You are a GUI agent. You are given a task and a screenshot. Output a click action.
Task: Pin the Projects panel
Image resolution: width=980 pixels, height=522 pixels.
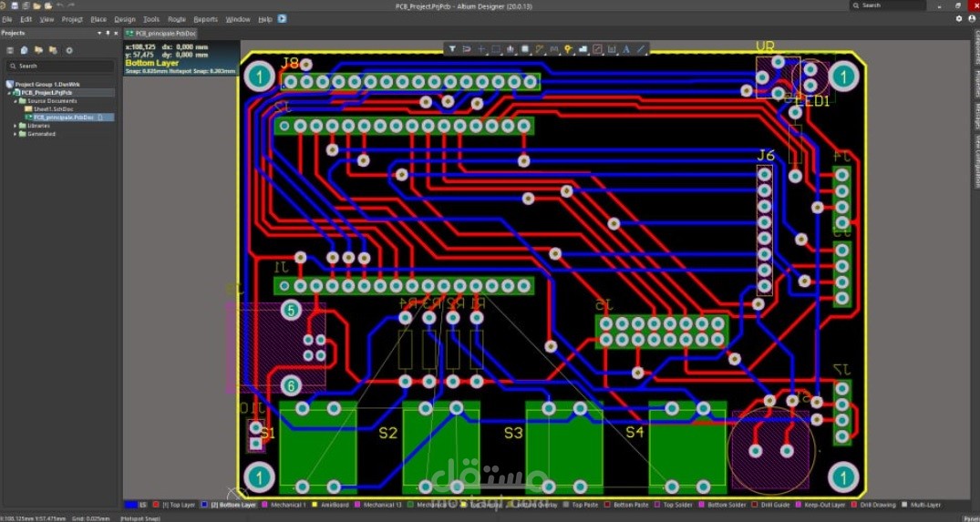pyautogui.click(x=108, y=33)
